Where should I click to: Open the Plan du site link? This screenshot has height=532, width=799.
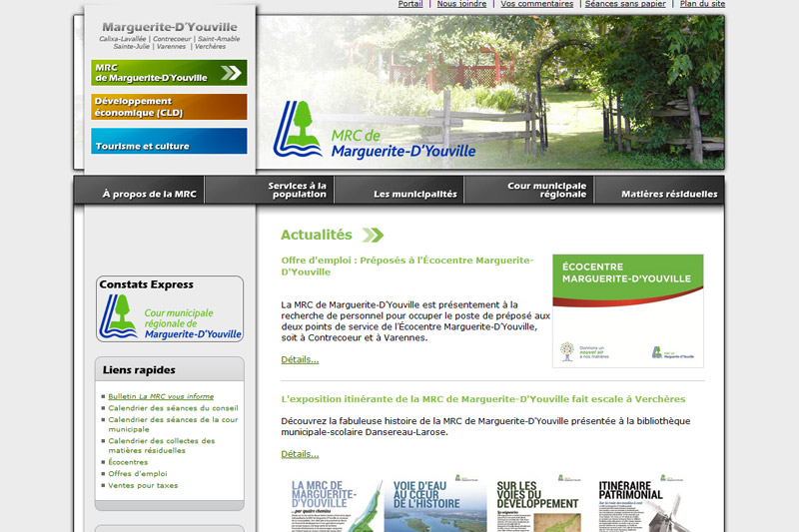click(702, 4)
